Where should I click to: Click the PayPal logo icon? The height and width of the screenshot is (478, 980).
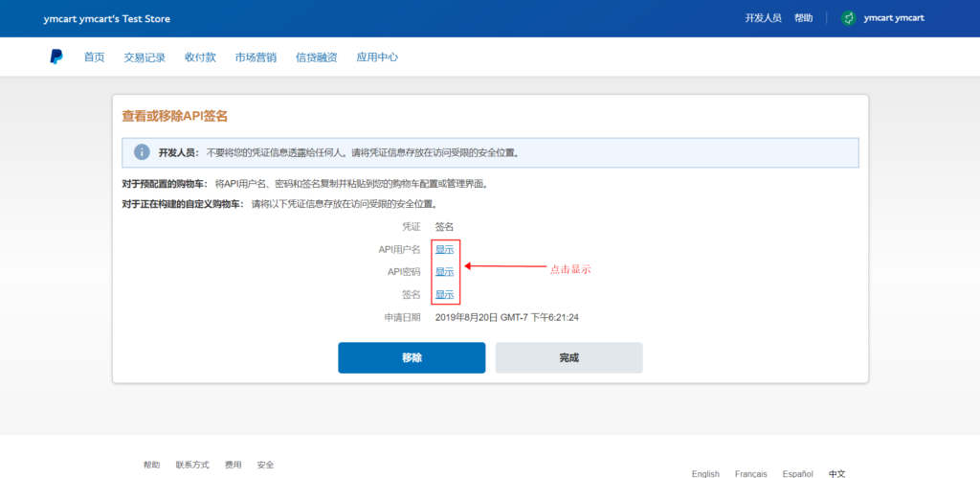(56, 57)
